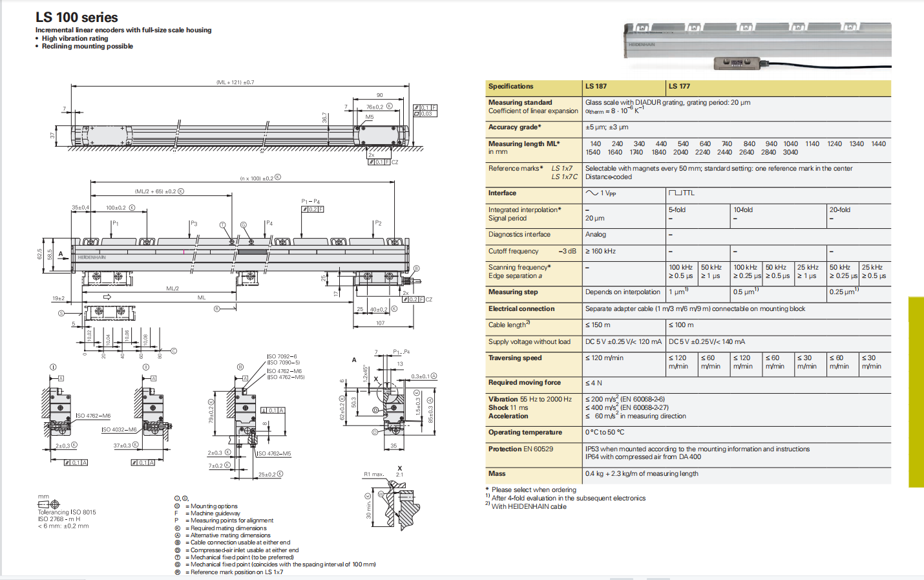Click the circled B cable connection legend symbol

coord(178,542)
